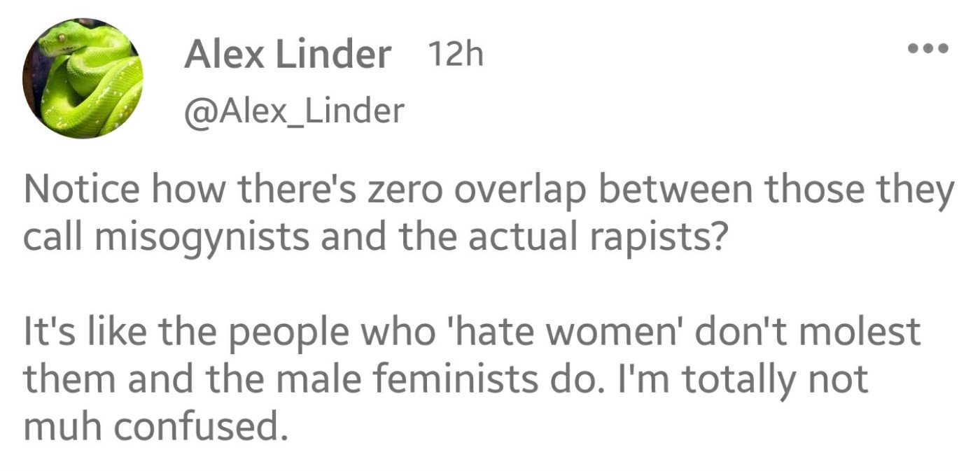Screen dimensions: 980x471
Task: Click the word "It's" starting second paragraph
Action: (46, 332)
